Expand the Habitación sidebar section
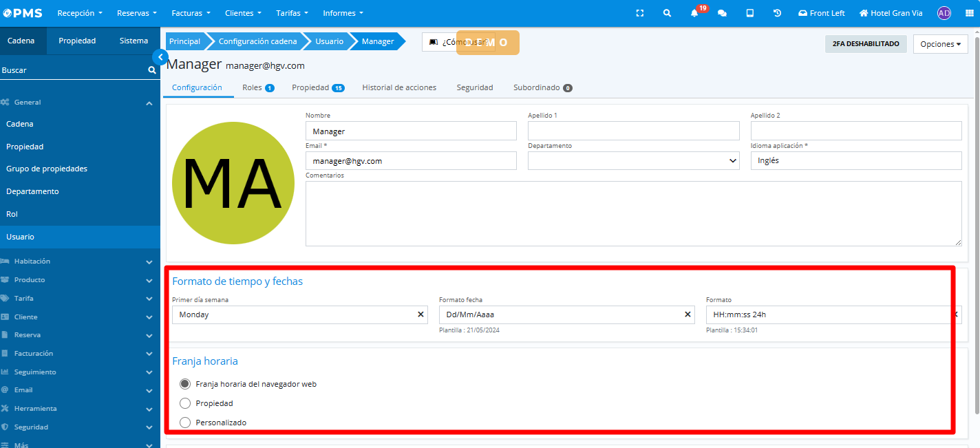The height and width of the screenshot is (448, 980). (x=80, y=262)
